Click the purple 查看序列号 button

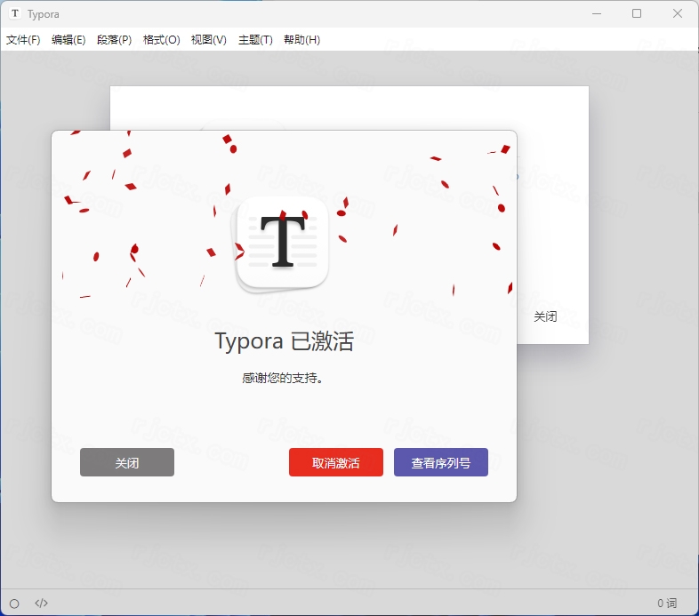click(x=441, y=462)
